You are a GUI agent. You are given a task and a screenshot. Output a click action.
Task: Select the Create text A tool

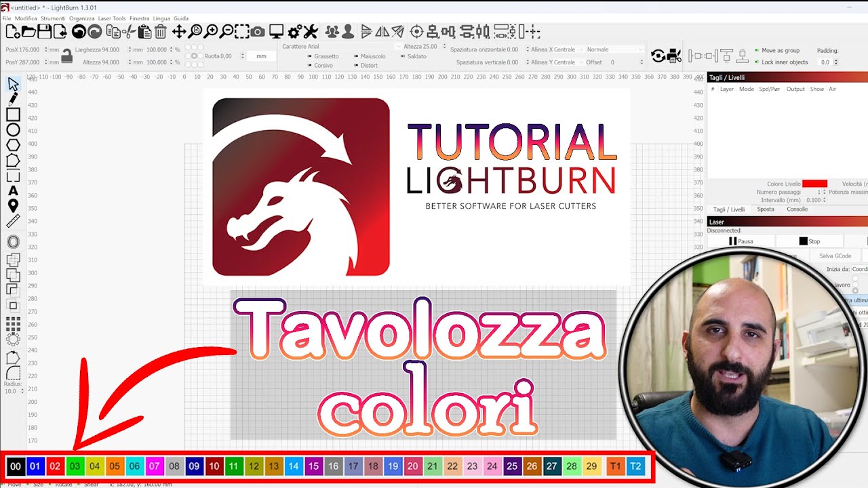point(13,191)
